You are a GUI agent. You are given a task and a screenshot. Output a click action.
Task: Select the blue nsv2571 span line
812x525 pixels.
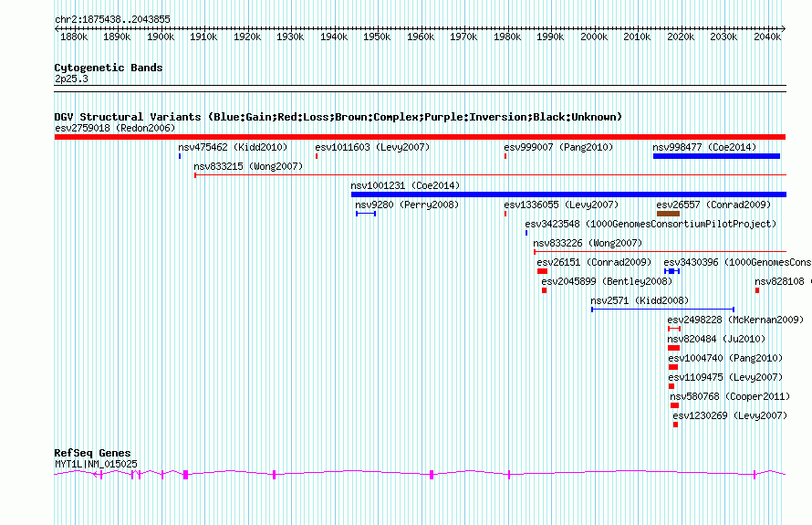coord(663,310)
